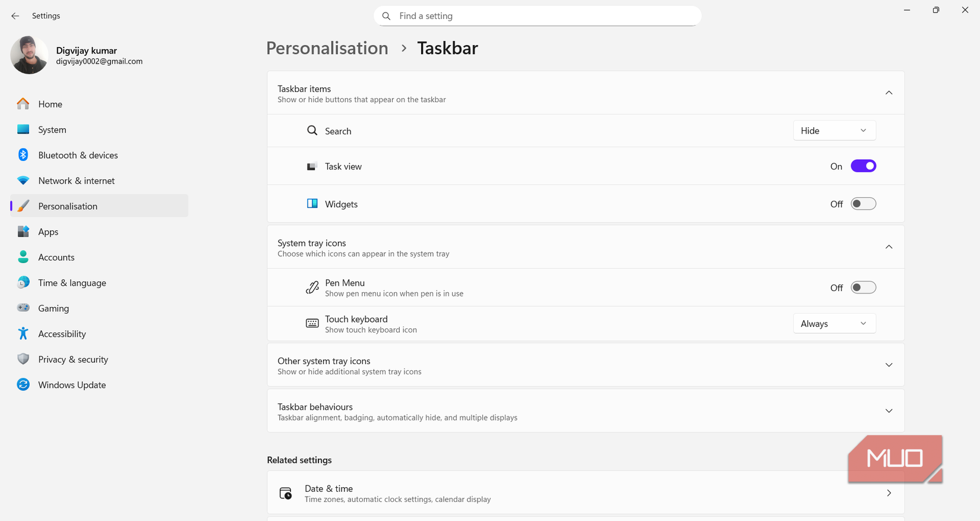Click the back arrow button
The image size is (980, 521).
click(15, 15)
